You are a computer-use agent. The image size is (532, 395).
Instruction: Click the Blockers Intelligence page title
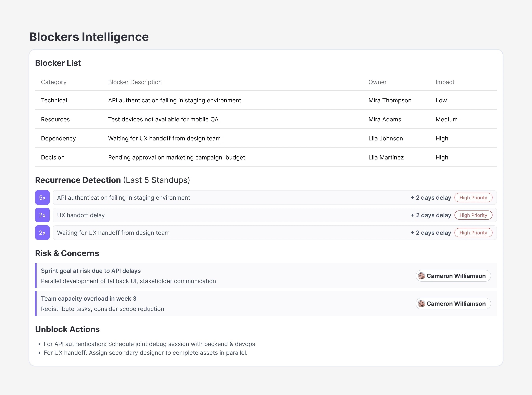(x=89, y=37)
